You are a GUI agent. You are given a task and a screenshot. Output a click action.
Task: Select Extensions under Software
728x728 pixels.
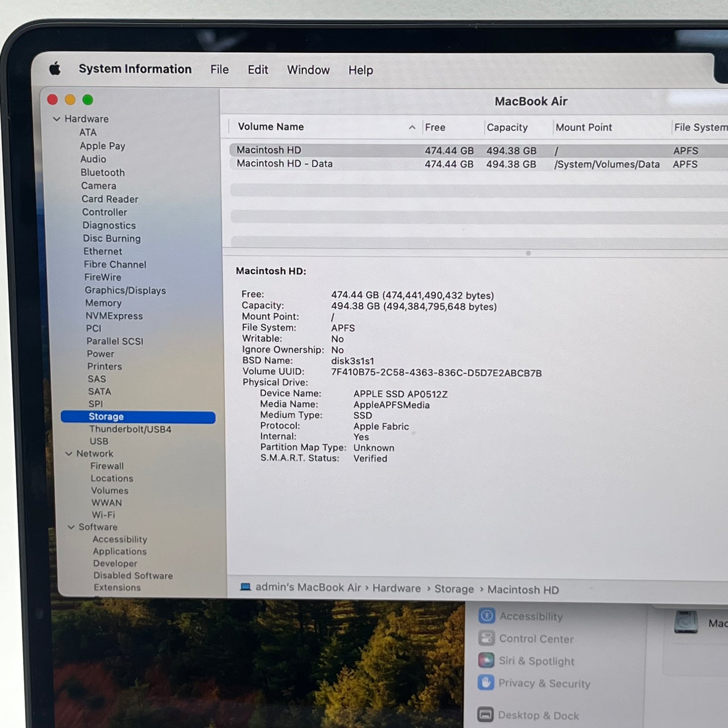tap(117, 587)
